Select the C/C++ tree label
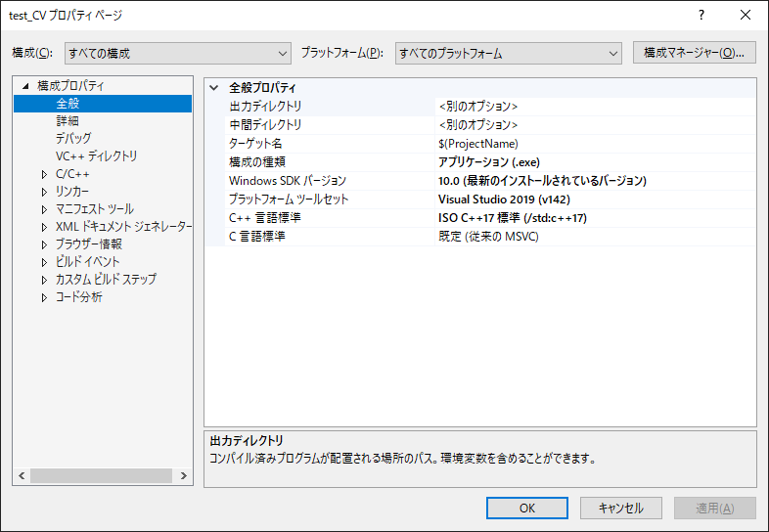This screenshot has height=532, width=769. [72, 173]
